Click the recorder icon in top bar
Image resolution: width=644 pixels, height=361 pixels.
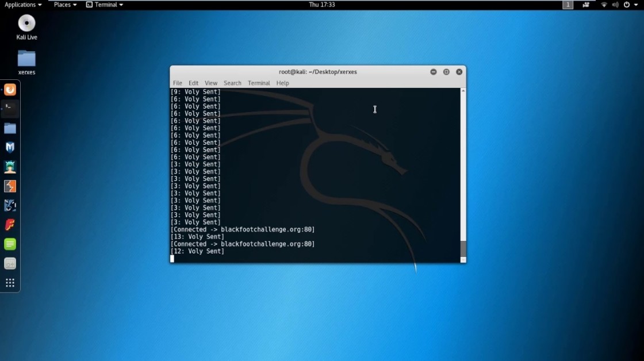pyautogui.click(x=586, y=5)
